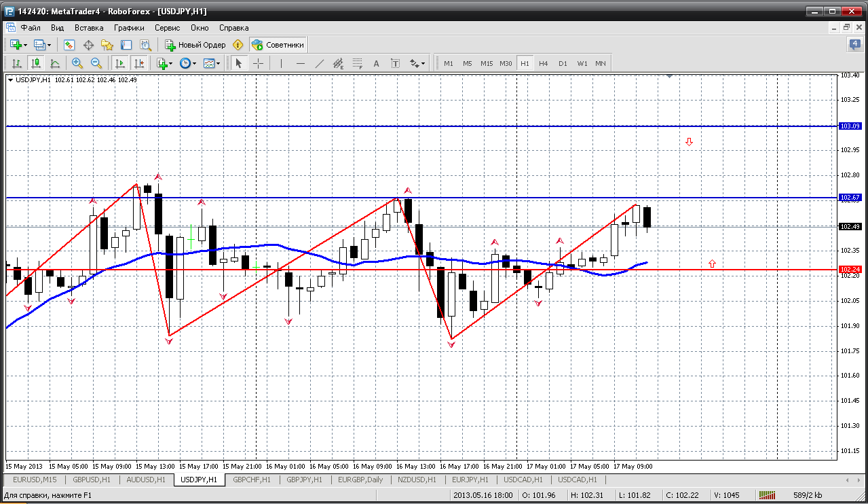Image resolution: width=868 pixels, height=504 pixels.
Task: Open the chat notification bubble showing 4
Action: click(x=855, y=45)
